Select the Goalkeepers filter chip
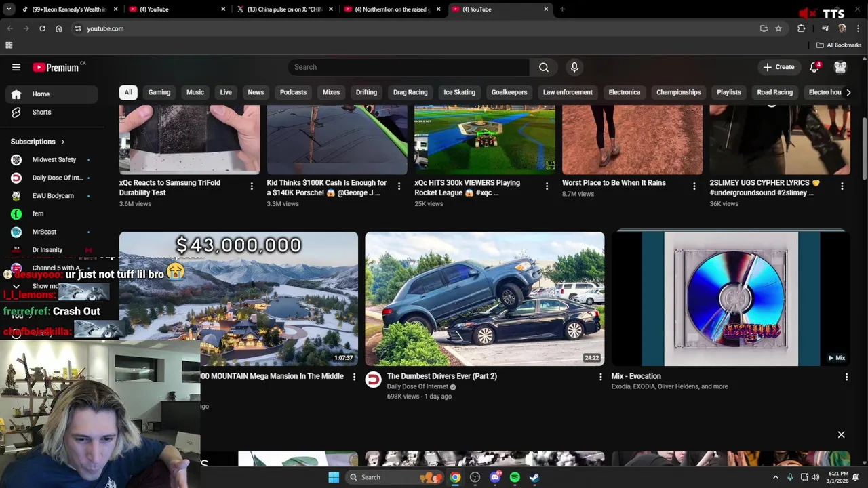The height and width of the screenshot is (488, 868). tap(509, 92)
